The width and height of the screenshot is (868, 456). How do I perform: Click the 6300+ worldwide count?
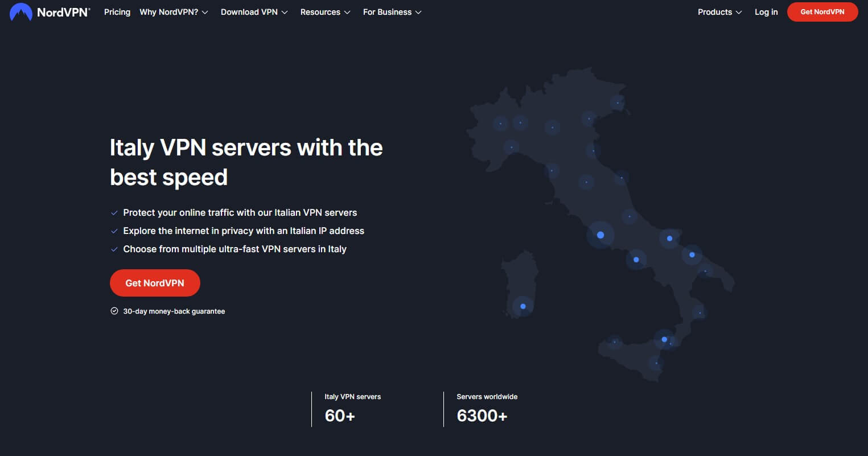click(x=482, y=416)
